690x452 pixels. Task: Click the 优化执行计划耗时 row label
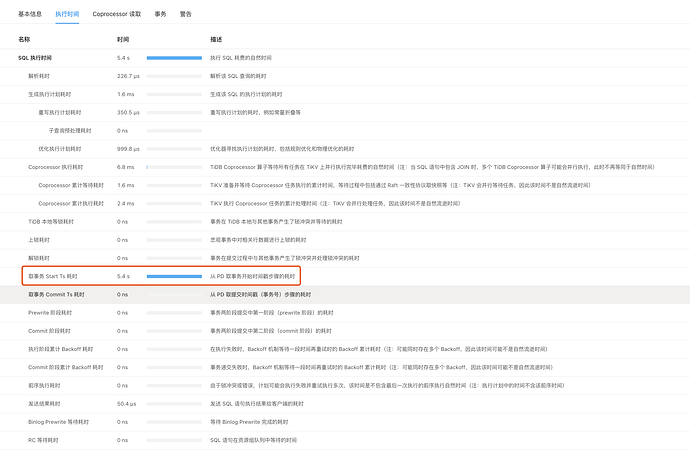[60, 149]
